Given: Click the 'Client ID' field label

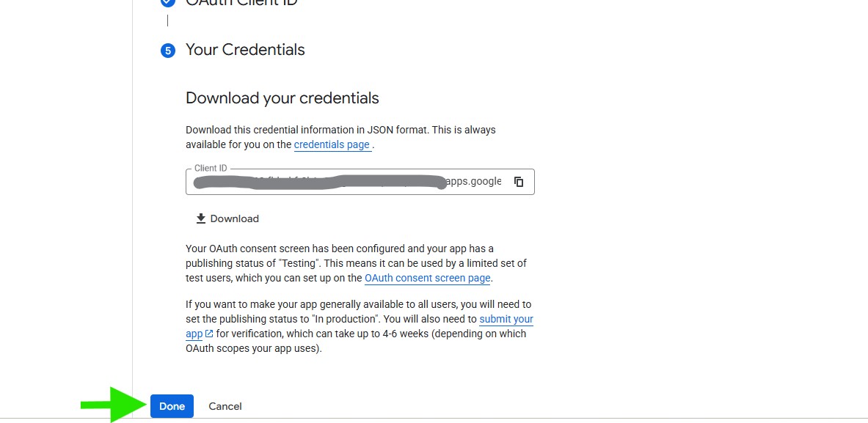Looking at the screenshot, I should tap(211, 169).
